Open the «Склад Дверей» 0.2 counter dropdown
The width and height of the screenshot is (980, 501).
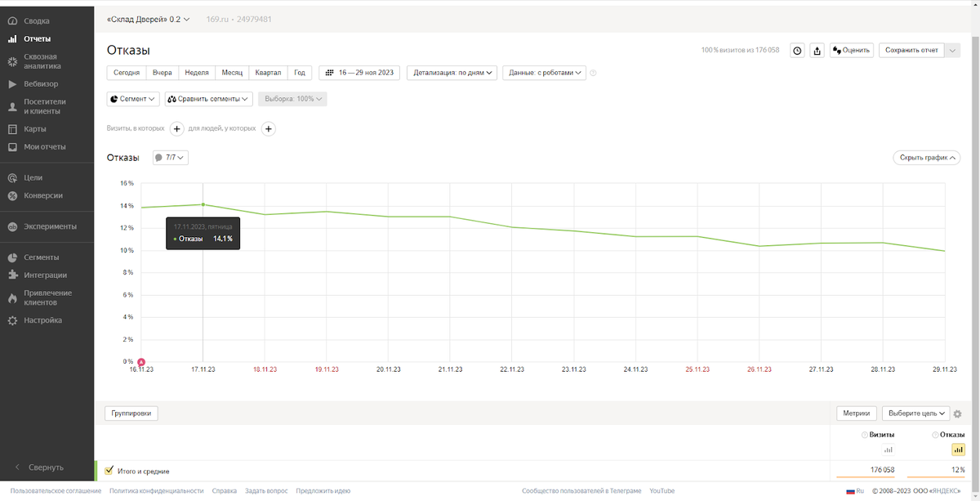pyautogui.click(x=148, y=18)
